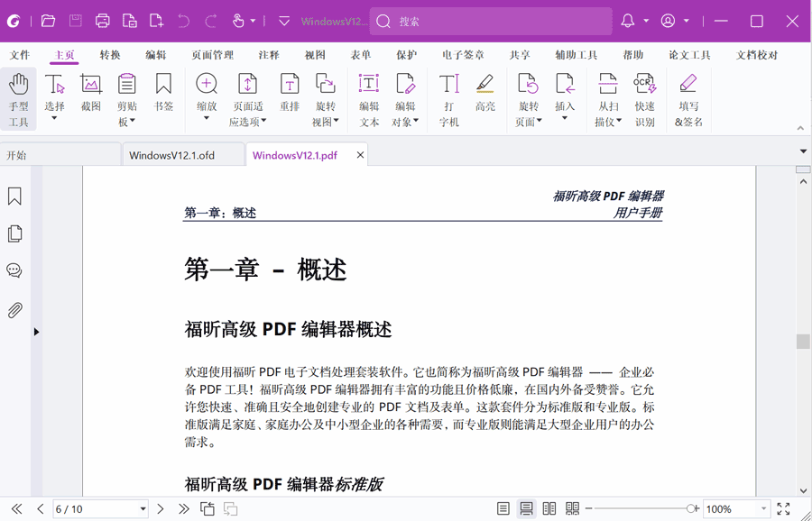This screenshot has height=521, width=812.
Task: Go to the next page
Action: coord(161,509)
